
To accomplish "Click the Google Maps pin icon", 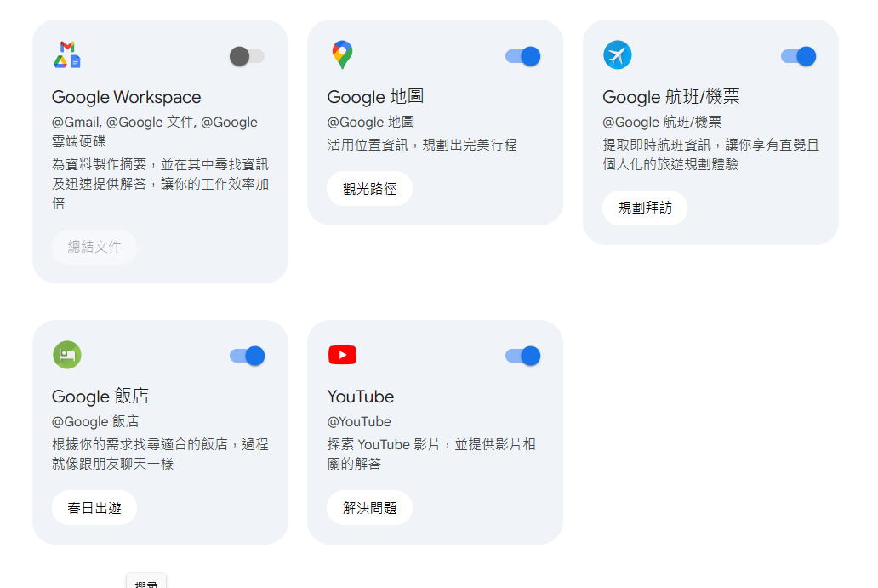I will [342, 54].
